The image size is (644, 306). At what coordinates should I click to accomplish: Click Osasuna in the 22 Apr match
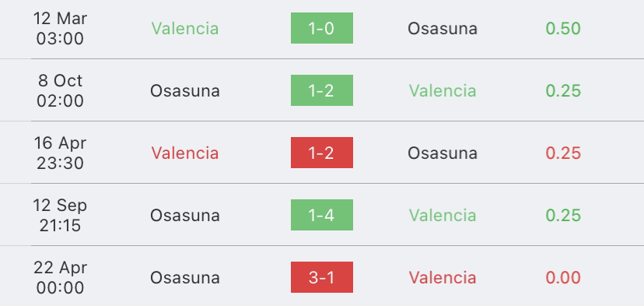point(185,278)
